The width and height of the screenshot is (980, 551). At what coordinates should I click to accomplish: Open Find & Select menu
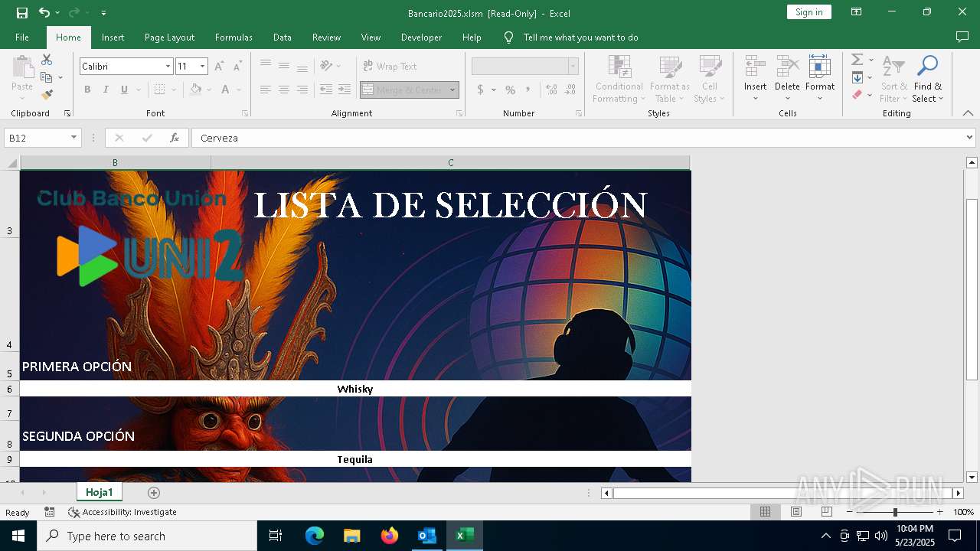(927, 79)
